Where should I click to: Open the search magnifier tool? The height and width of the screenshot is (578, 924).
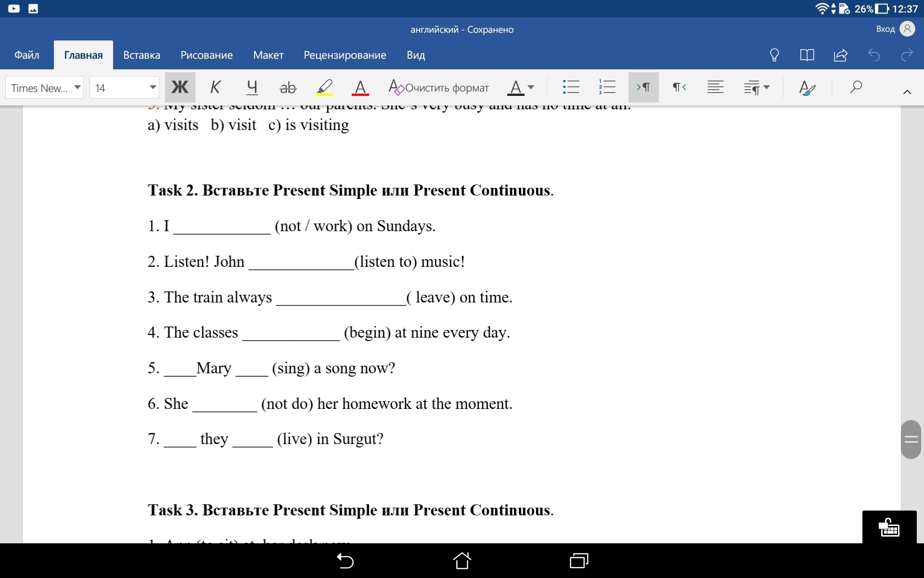tap(856, 87)
